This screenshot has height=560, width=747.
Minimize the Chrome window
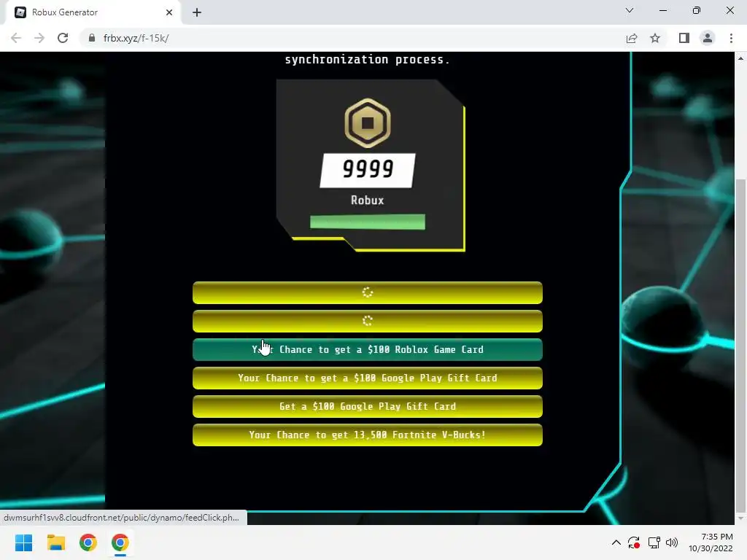pyautogui.click(x=663, y=10)
